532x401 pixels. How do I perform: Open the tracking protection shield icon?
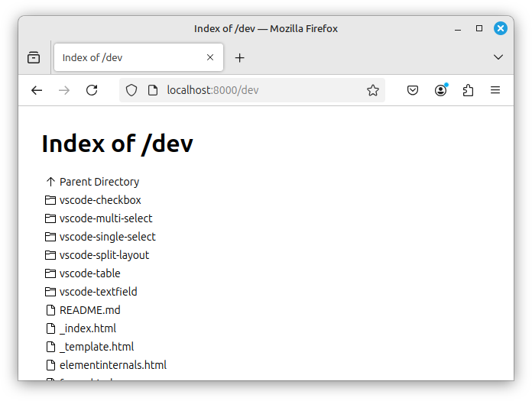tap(131, 90)
